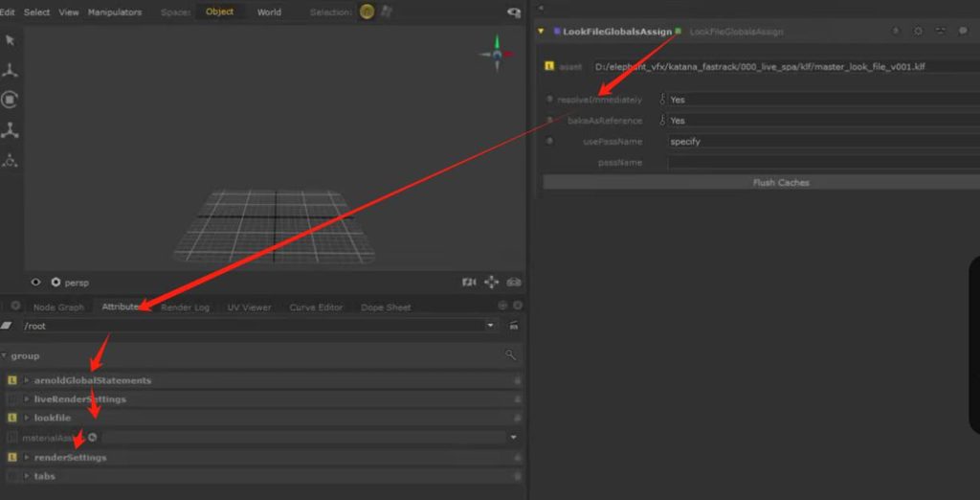Expand the arnoldGlobalStatements attribute group

coord(26,380)
